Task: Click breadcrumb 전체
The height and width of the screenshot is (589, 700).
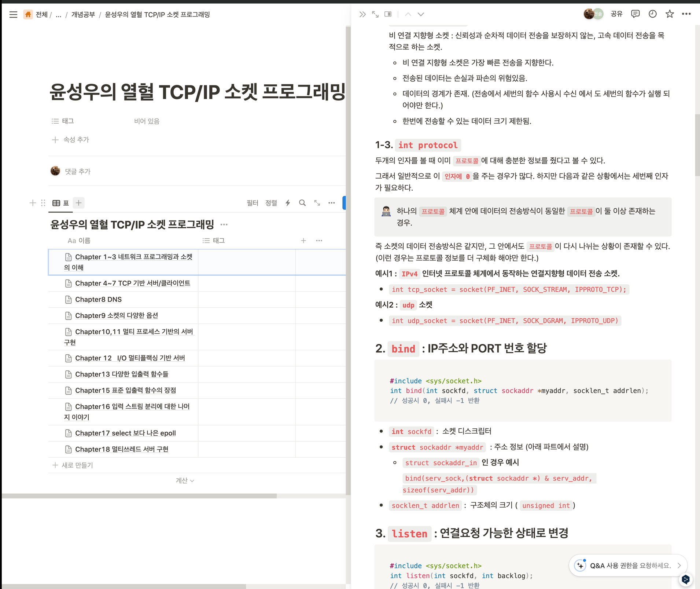Action: coord(41,15)
